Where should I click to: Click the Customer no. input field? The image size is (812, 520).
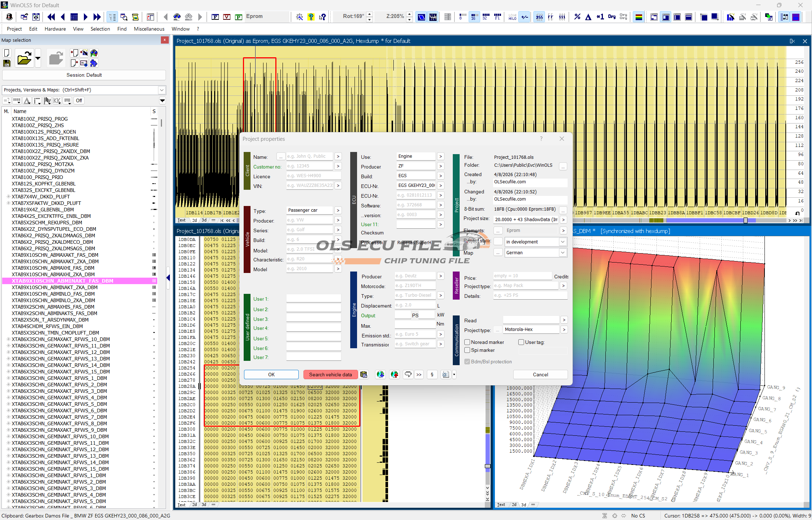coord(310,166)
